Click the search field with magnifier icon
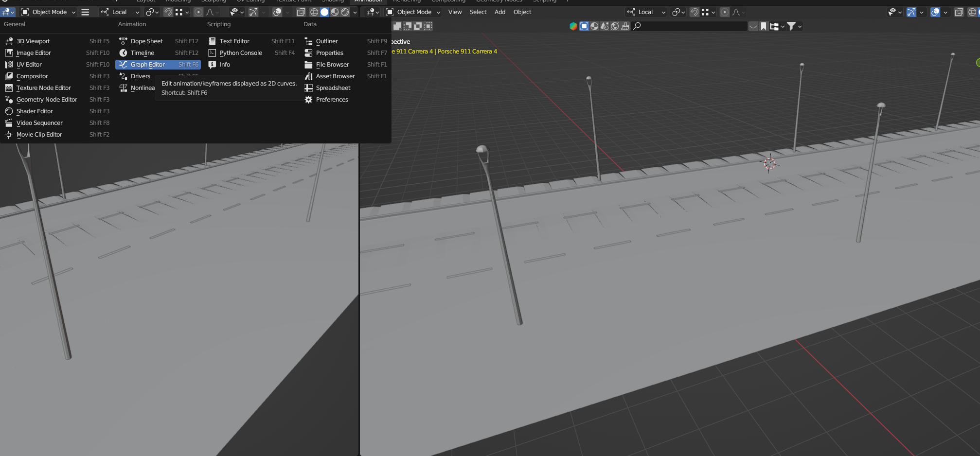 [x=689, y=26]
